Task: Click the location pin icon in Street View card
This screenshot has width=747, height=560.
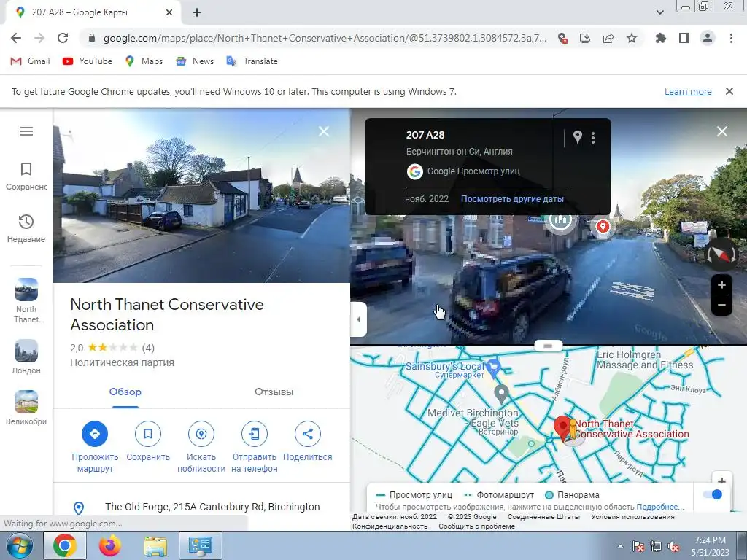Action: point(578,138)
